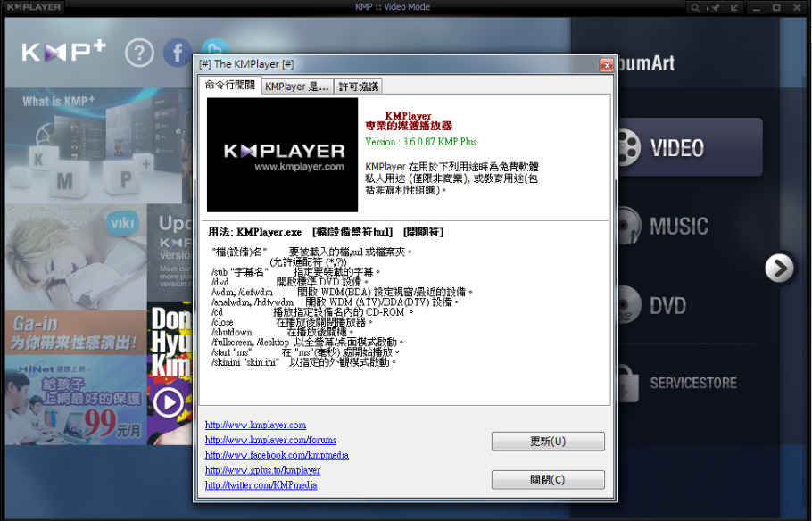The width and height of the screenshot is (812, 521).
Task: Click the KMPLAYER logo image in dialog
Action: pyautogui.click(x=282, y=155)
